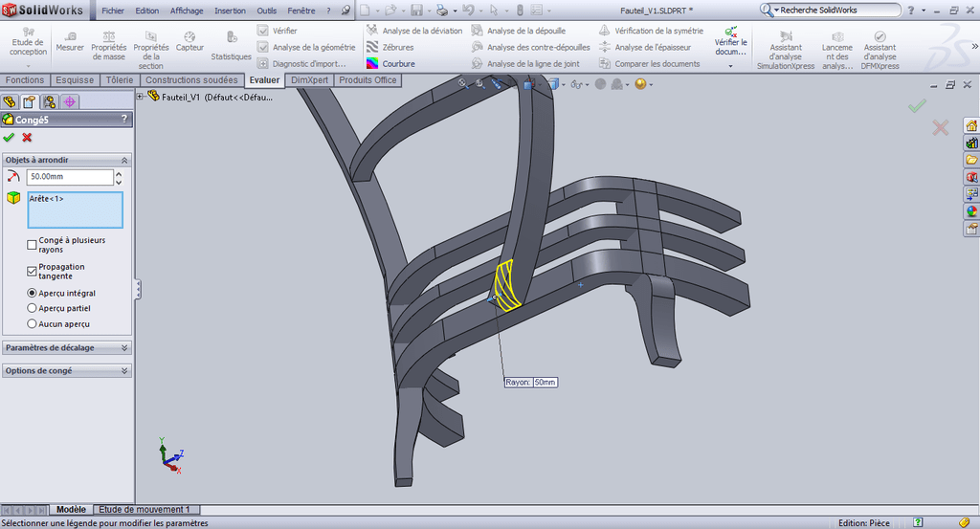Open the Etude de conception dropdown arrow
This screenshot has height=529, width=980.
click(28, 66)
